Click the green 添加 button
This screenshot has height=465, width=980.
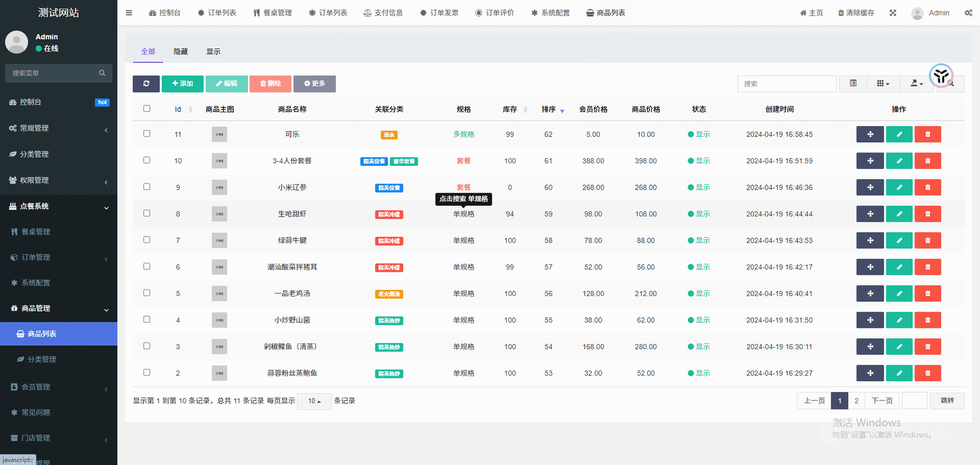tap(182, 84)
